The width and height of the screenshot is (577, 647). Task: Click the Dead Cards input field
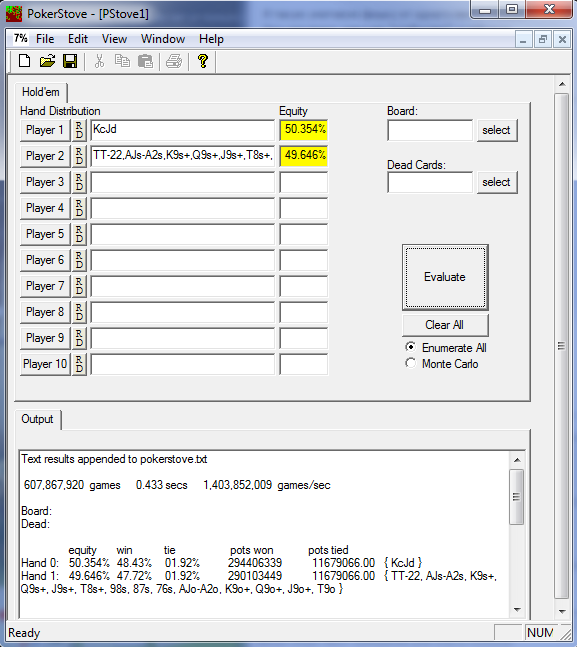430,182
